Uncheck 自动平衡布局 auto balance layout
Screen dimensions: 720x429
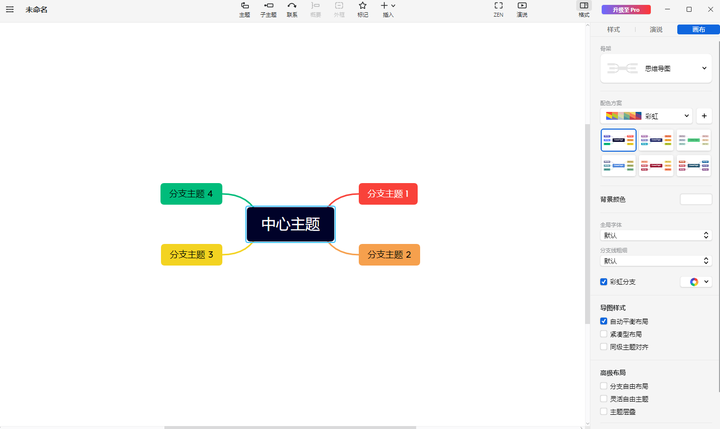603,321
